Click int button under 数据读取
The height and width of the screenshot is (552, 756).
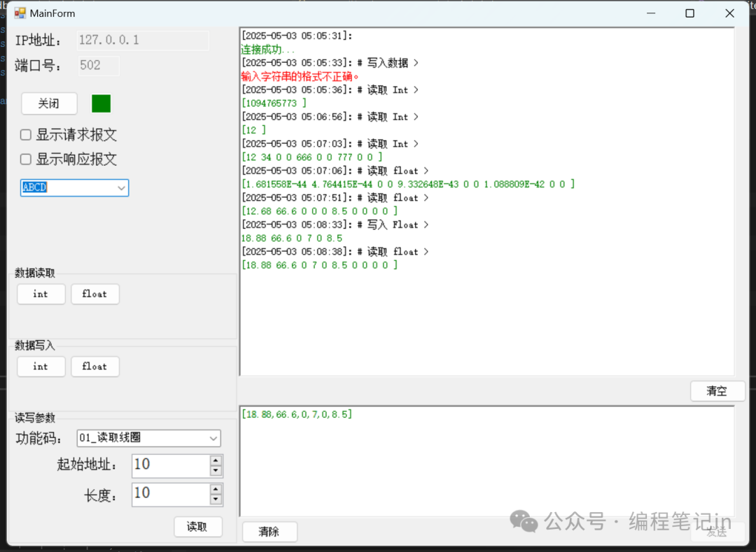pyautogui.click(x=41, y=294)
